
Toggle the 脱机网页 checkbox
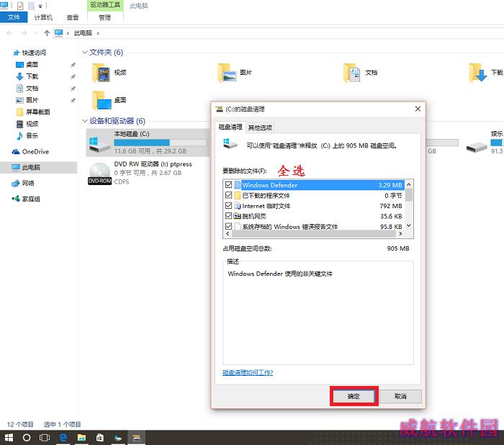click(x=228, y=216)
